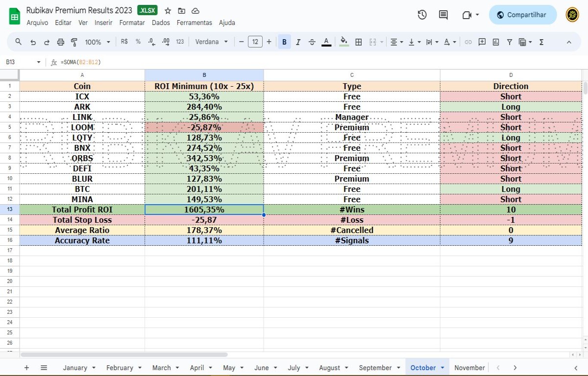588x376 pixels.
Task: Click the print icon
Action: pos(61,42)
